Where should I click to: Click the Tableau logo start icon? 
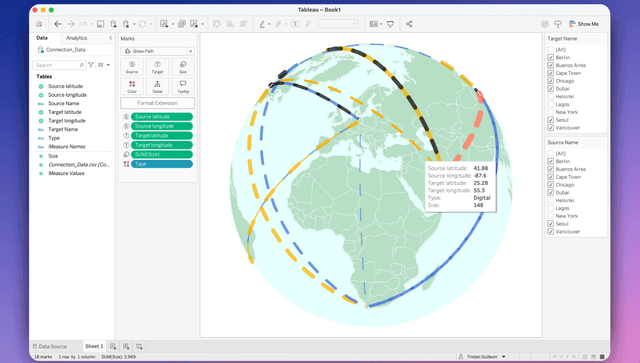click(39, 24)
